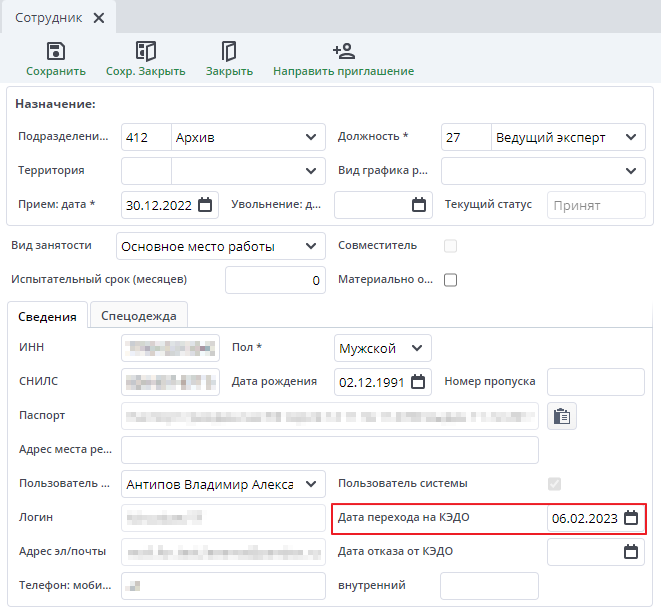The width and height of the screenshot is (661, 610).
Task: Expand the Ведущий эксперт position dropdown
Action: (632, 138)
